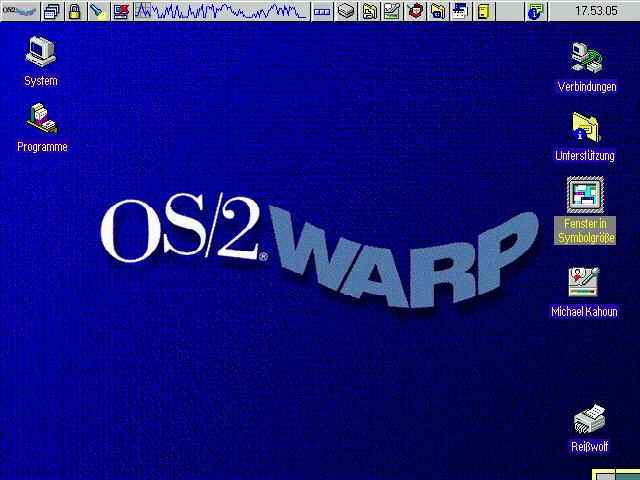Click the 17.53.05 clock display
640x480 pixels.
tap(596, 11)
